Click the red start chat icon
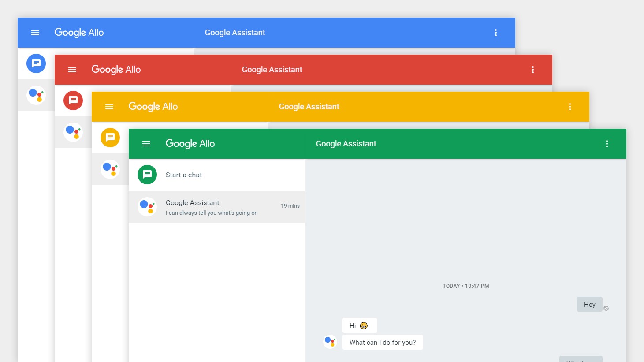This screenshot has height=362, width=644. pyautogui.click(x=73, y=101)
